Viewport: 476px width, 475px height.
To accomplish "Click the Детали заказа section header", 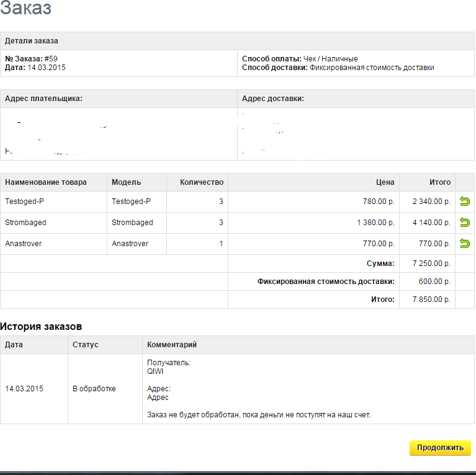I will click(x=32, y=41).
